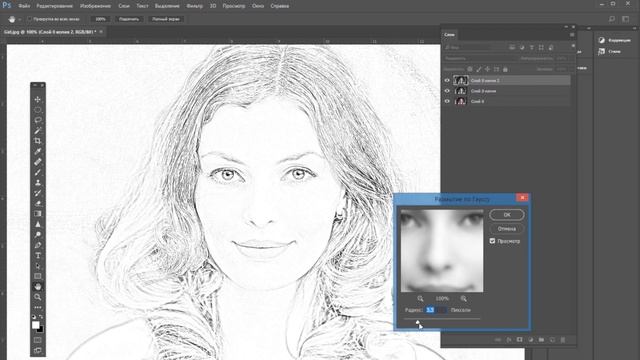Image resolution: width=640 pixels, height=360 pixels.
Task: Open the layer fill dropdown
Action: 564,69
